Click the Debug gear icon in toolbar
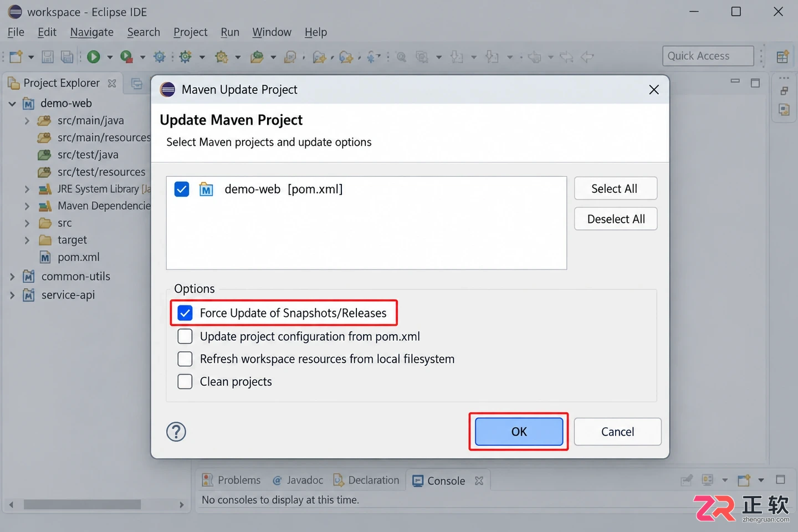Viewport: 798px width, 532px height. click(x=160, y=57)
